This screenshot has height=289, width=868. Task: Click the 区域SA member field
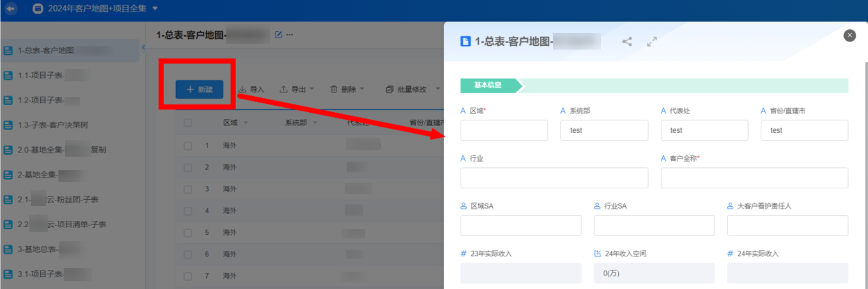(x=521, y=226)
